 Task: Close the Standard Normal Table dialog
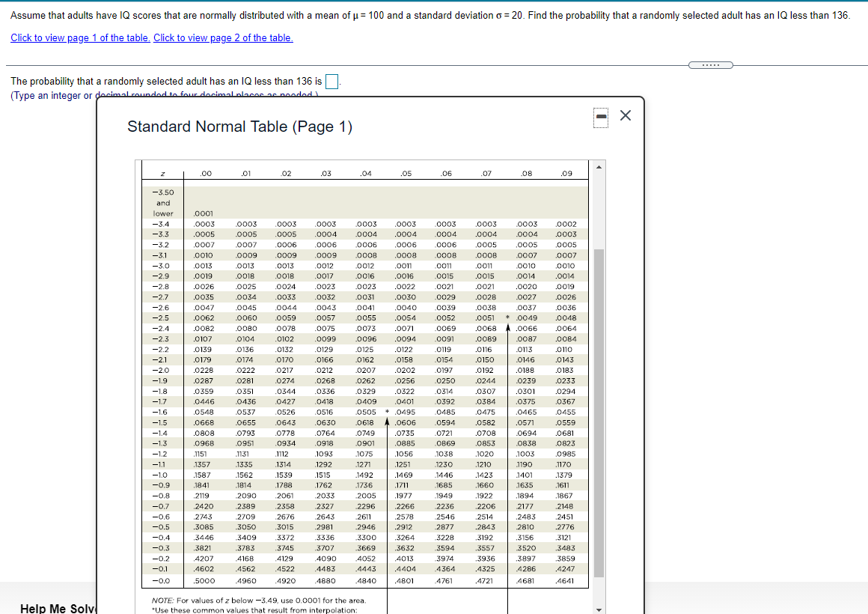(x=625, y=116)
